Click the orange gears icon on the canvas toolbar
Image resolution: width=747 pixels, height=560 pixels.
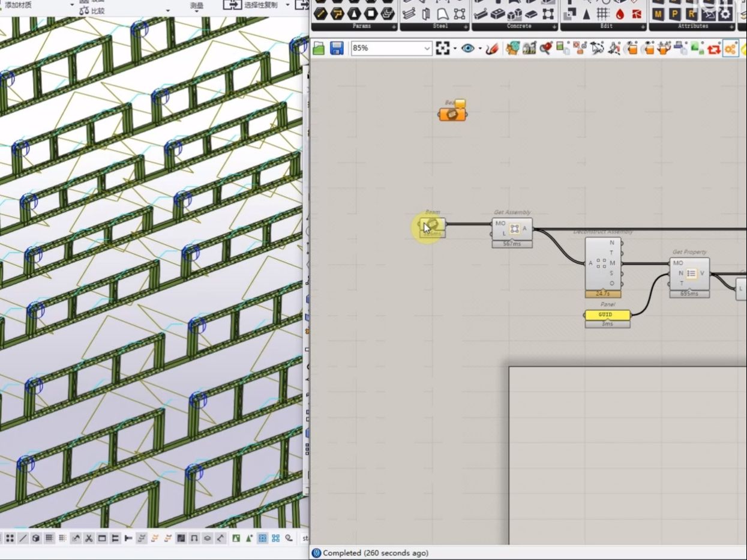point(730,49)
